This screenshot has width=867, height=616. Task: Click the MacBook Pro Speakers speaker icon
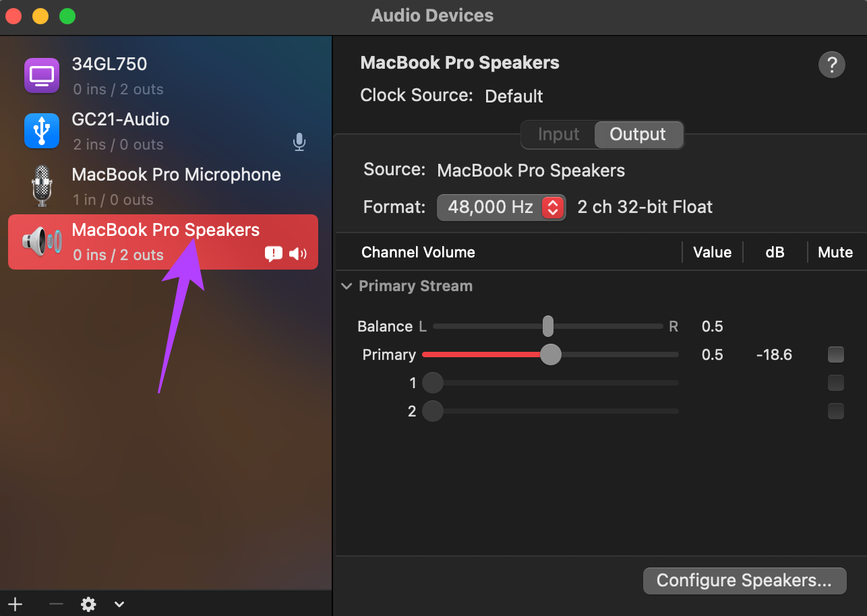(x=42, y=241)
